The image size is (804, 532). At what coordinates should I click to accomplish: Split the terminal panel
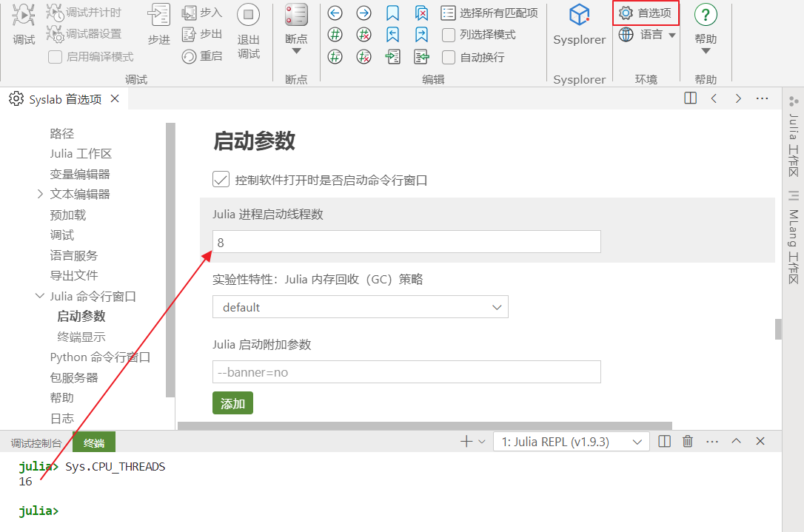coord(665,442)
